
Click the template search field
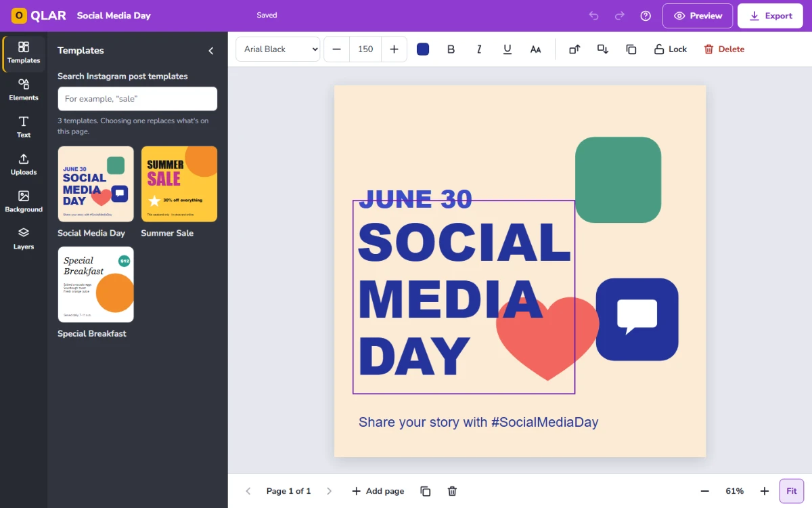click(137, 99)
